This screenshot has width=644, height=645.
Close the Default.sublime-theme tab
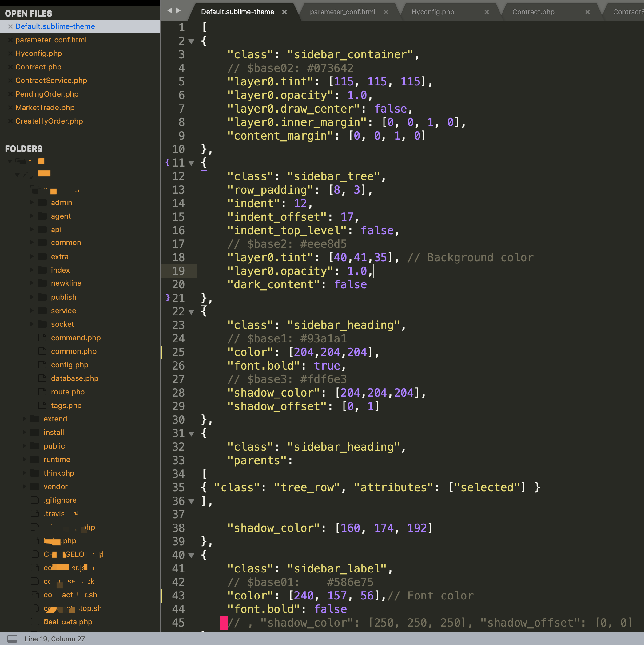(x=284, y=12)
